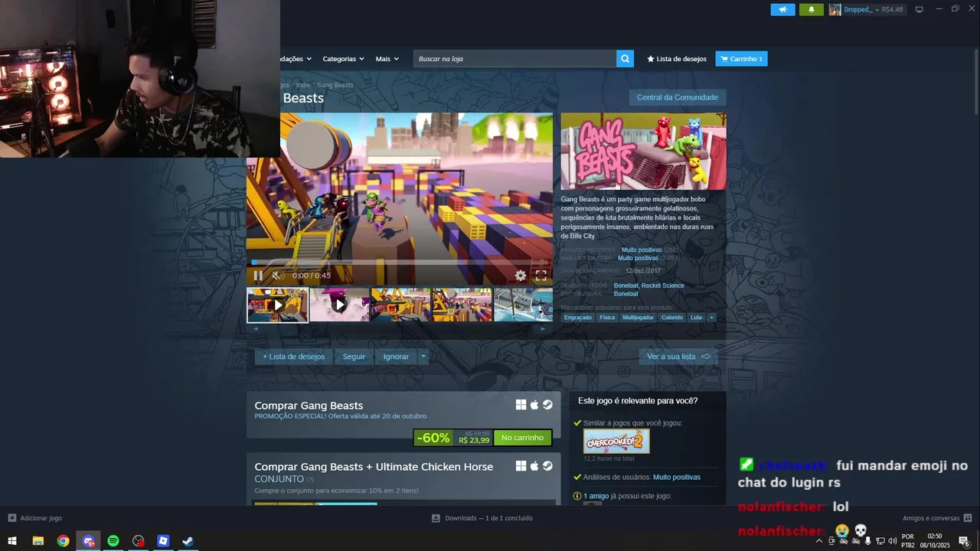The height and width of the screenshot is (551, 980).
Task: Click Ver a sua lista button
Action: coord(678,357)
